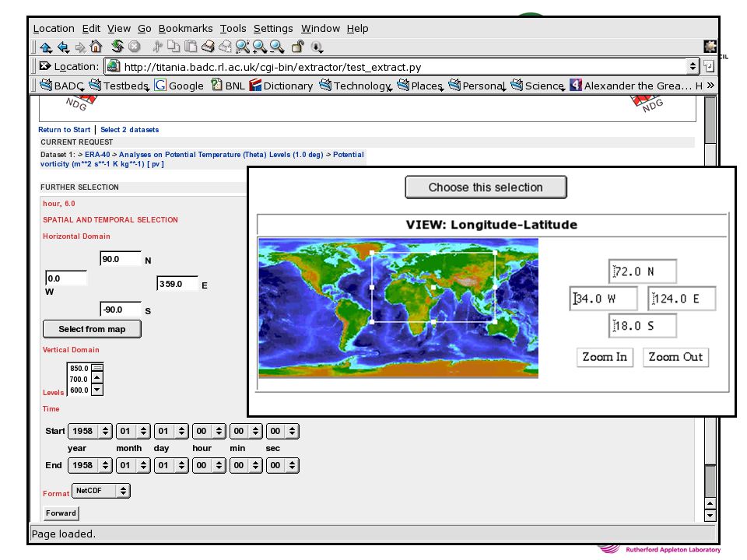Click the Paste clipboard icon

click(x=191, y=46)
